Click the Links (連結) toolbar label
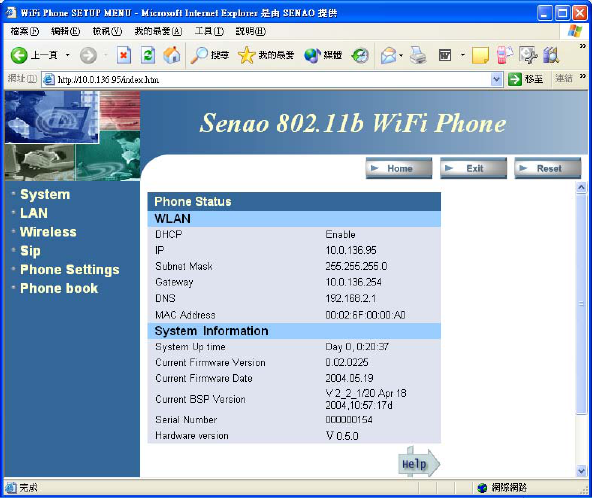This screenshot has width=592, height=498. [x=564, y=79]
